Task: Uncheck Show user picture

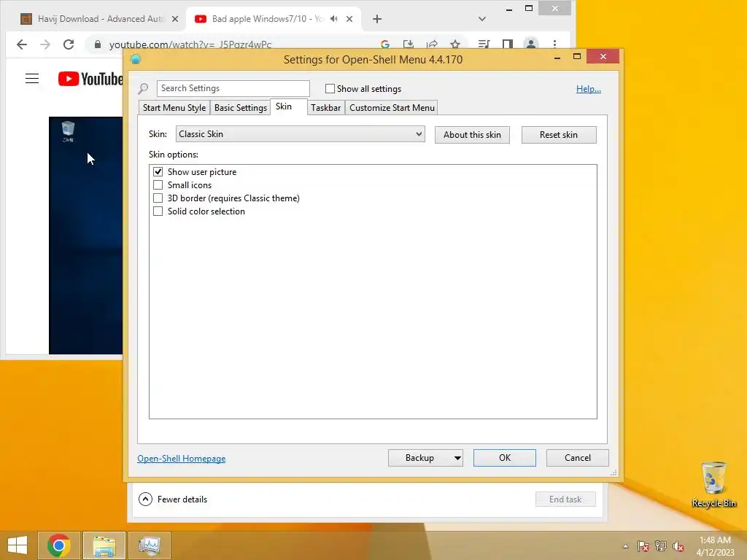Action: [x=158, y=171]
